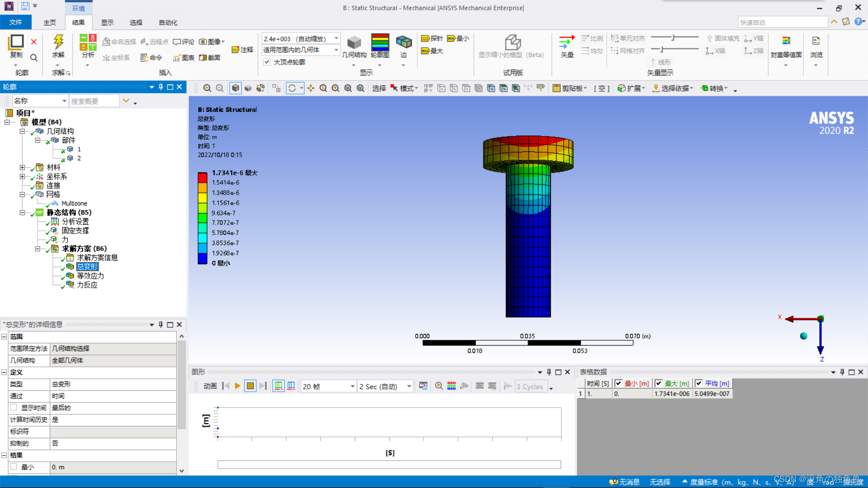Enable the 显示时间 checkbox in details
Viewport: 868px width, 488px height.
14,408
